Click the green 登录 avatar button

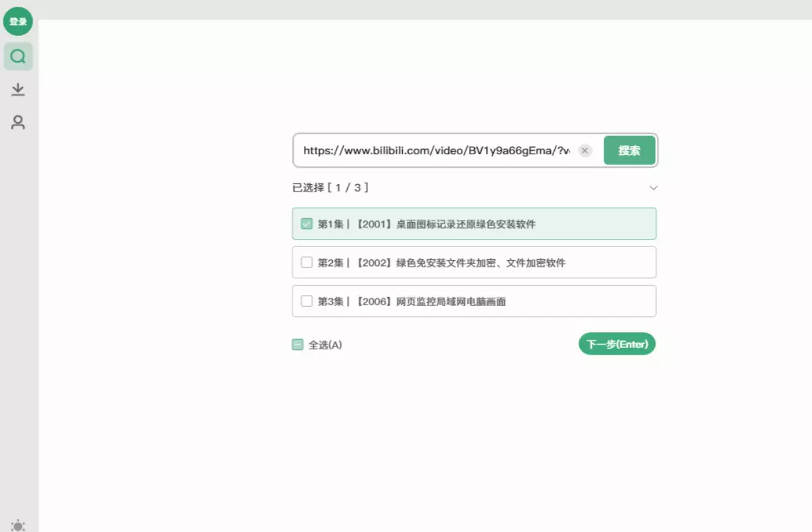[18, 22]
